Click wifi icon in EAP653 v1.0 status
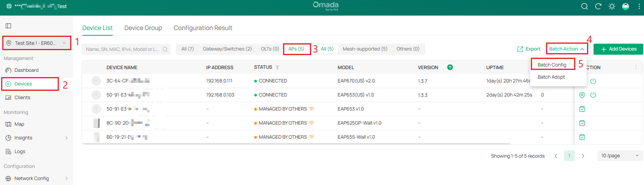The image size is (644, 185). pyautogui.click(x=311, y=109)
